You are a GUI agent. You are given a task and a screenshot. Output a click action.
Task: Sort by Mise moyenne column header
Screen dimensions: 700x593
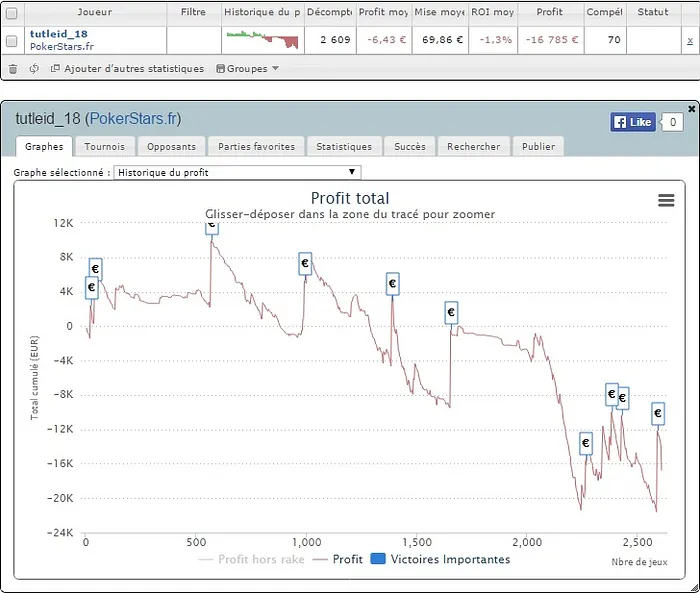coord(440,12)
